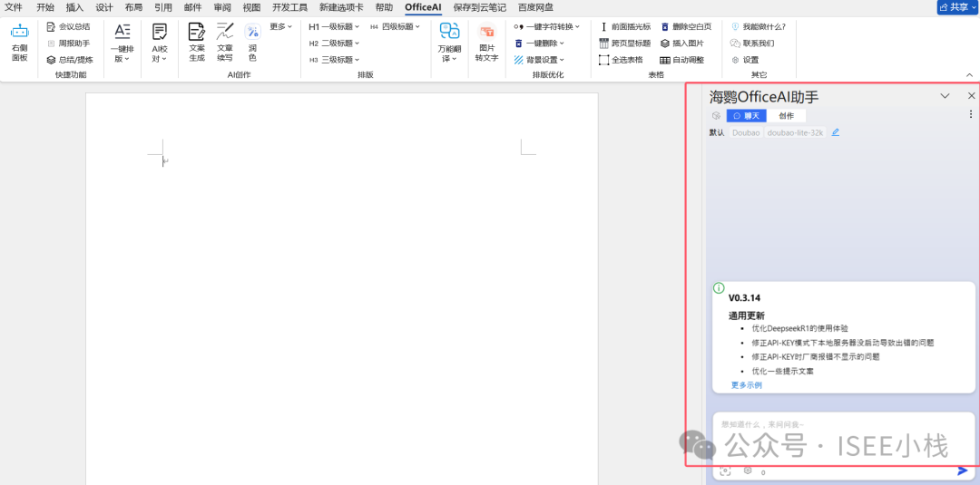The width and height of the screenshot is (980, 485).
Task: Switch to the 聊天 chat mode
Action: [746, 115]
